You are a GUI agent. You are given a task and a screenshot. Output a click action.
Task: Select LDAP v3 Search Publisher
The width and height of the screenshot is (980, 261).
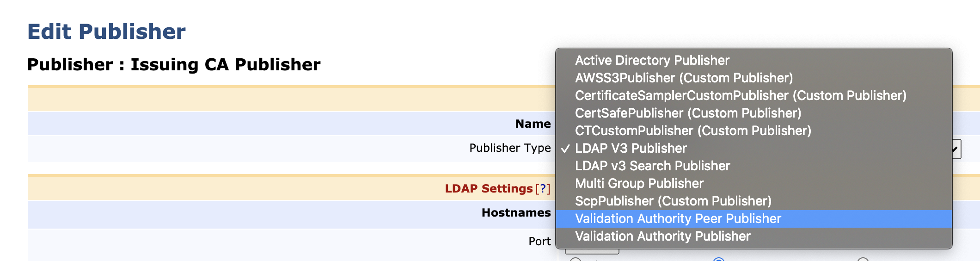tap(652, 166)
